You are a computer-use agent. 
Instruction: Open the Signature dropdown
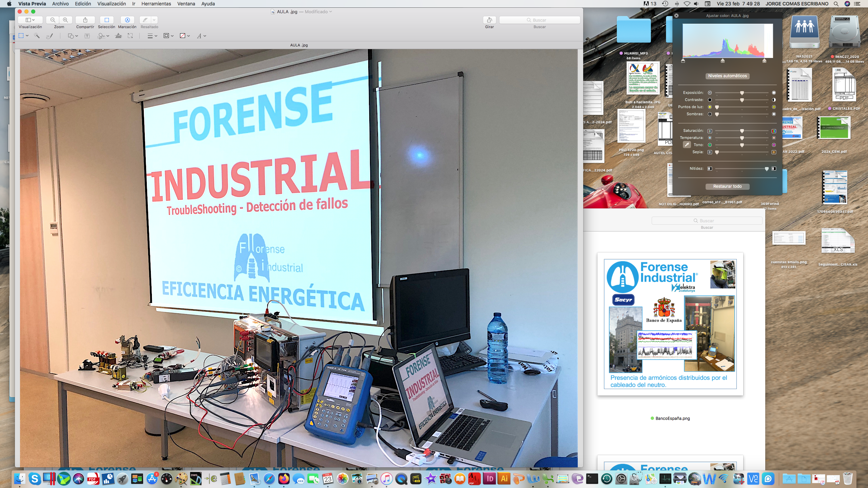point(103,36)
